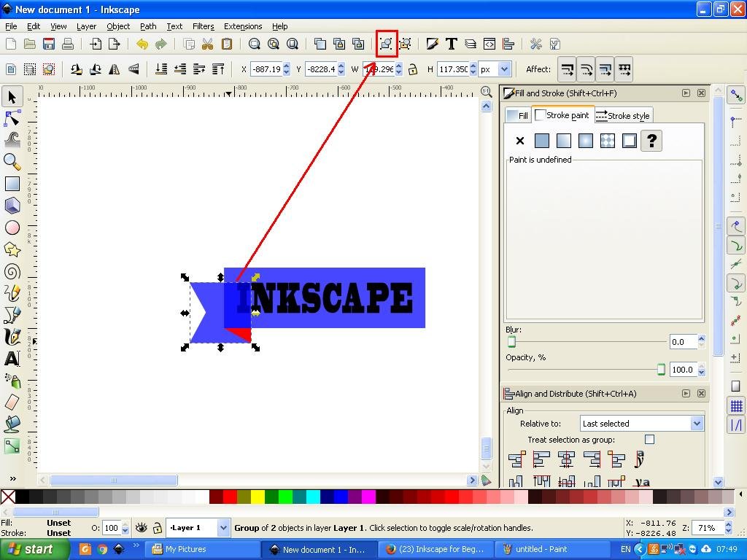Select the Text tool in toolbox
747x560 pixels.
click(12, 359)
